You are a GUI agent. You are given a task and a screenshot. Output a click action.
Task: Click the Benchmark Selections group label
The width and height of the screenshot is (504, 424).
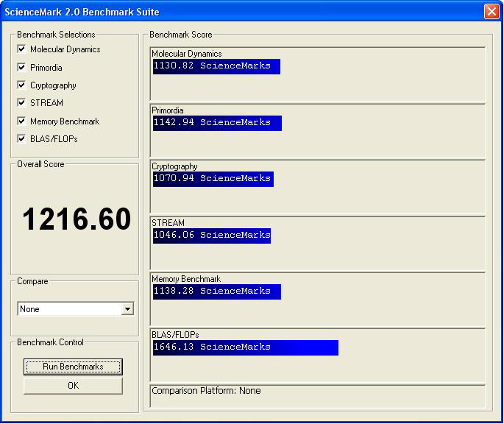coord(56,35)
